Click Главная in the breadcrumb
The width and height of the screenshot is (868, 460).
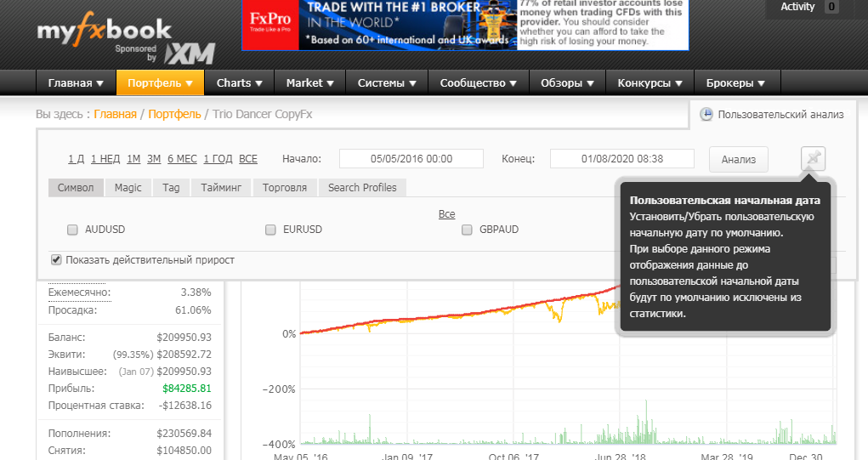click(x=115, y=114)
